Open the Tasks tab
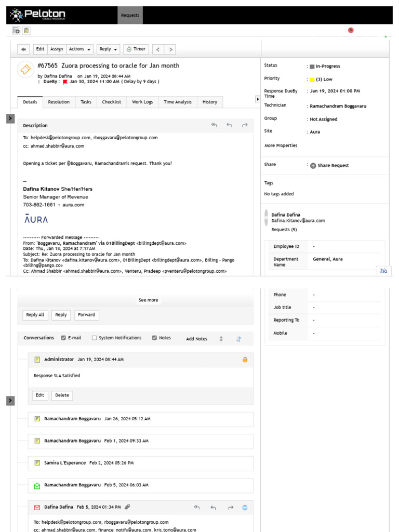Viewport: 399px width, 532px height. pos(86,102)
